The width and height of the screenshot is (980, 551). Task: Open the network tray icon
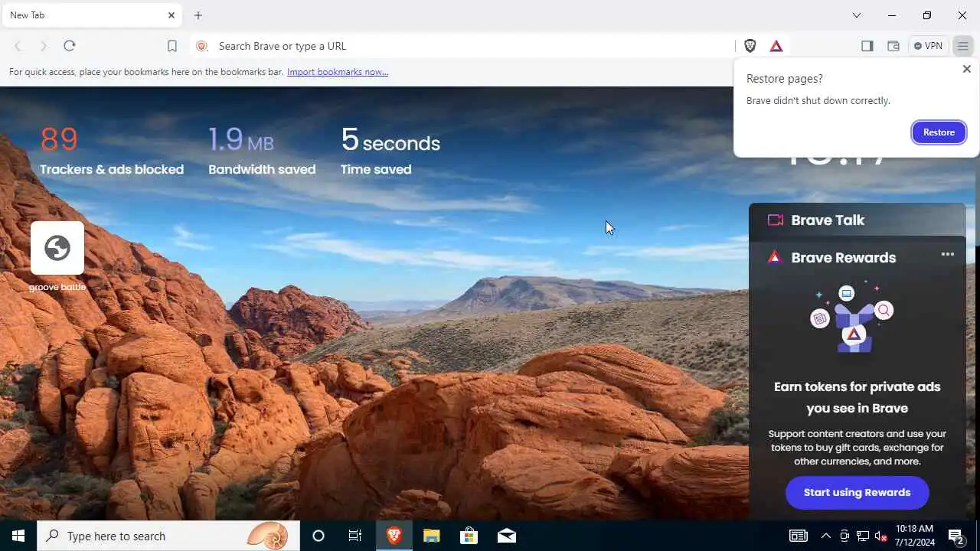[863, 536]
